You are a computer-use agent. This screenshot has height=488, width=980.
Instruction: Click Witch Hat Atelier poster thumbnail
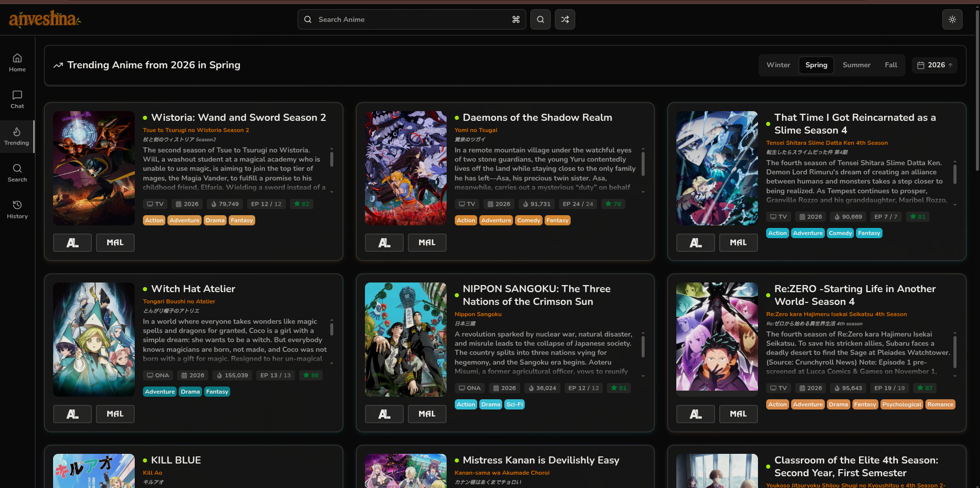point(94,340)
